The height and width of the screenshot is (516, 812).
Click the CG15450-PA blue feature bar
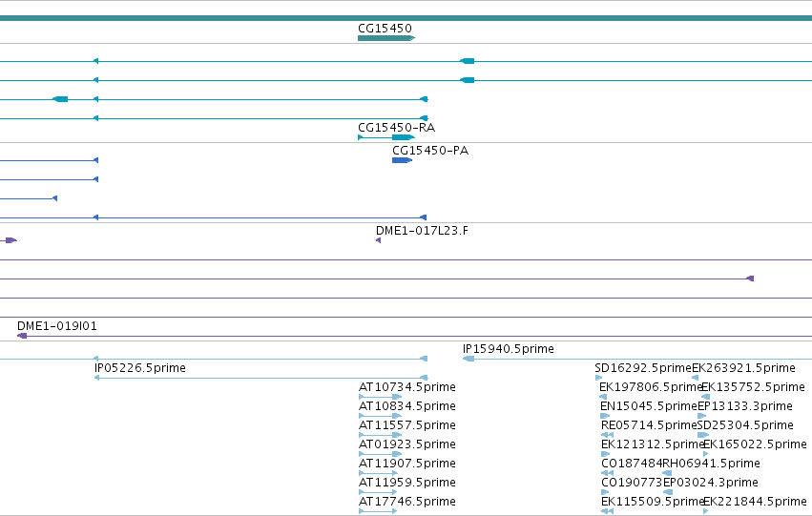[402, 160]
